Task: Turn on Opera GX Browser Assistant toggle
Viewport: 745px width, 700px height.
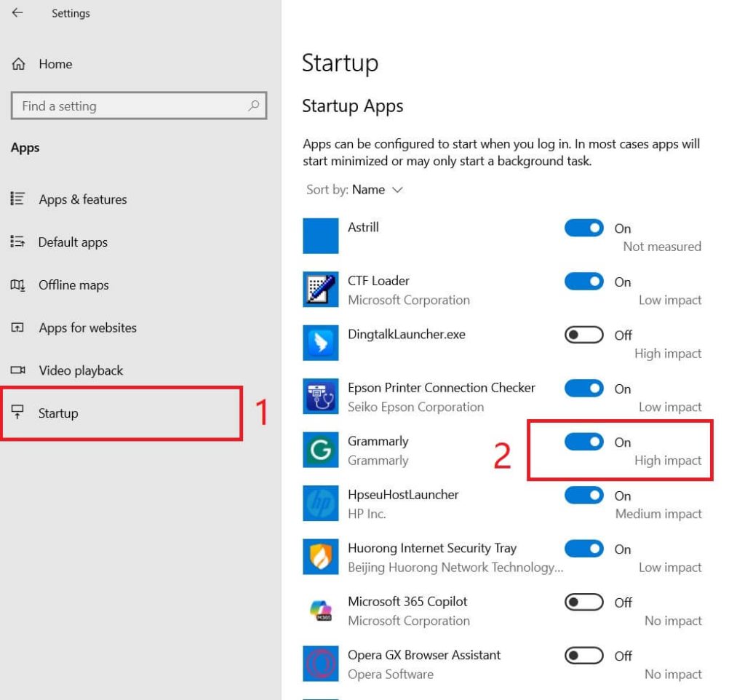Action: click(x=584, y=656)
